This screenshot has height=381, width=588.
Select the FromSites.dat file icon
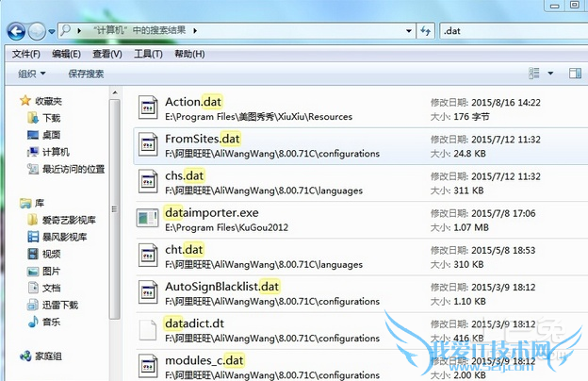[x=148, y=144]
